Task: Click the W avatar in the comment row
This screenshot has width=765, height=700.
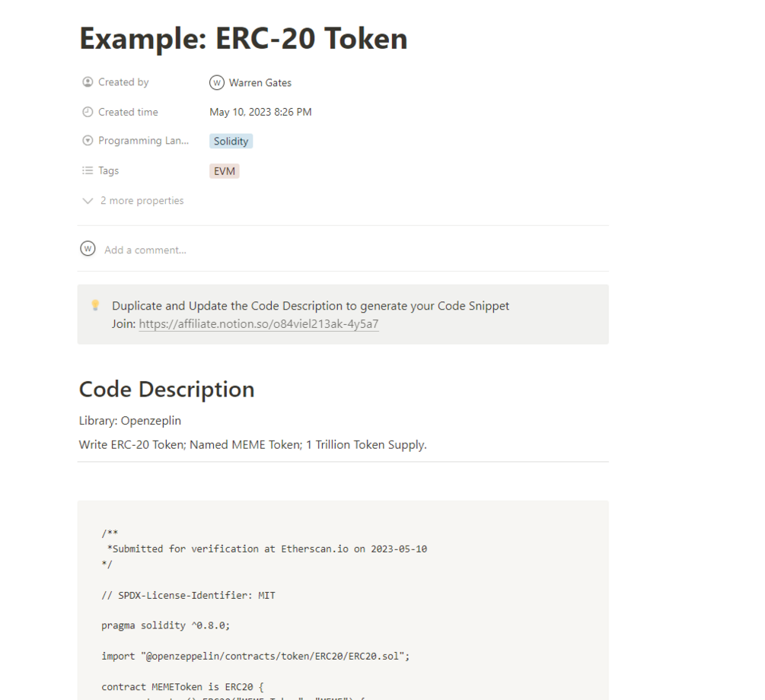Action: [88, 249]
